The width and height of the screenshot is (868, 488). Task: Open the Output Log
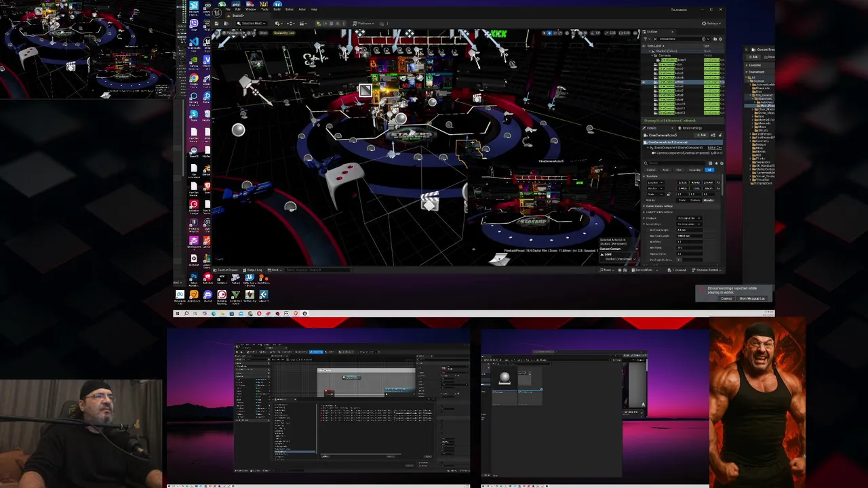click(253, 270)
